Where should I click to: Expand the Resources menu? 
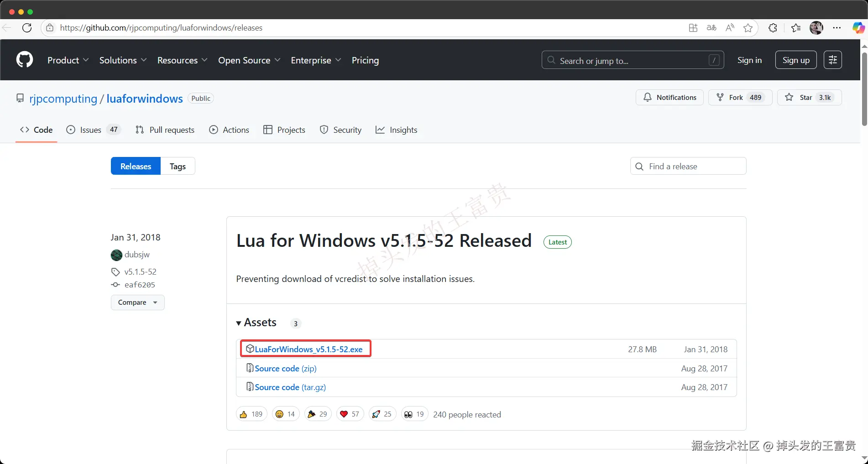pyautogui.click(x=182, y=60)
